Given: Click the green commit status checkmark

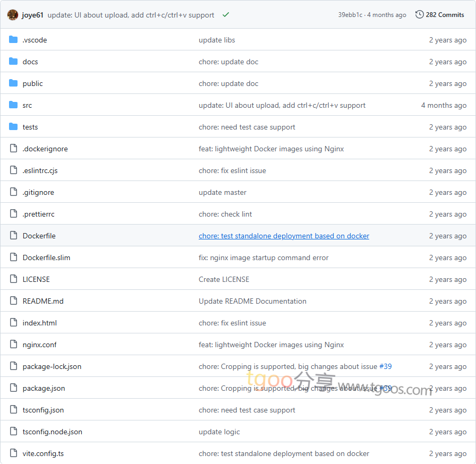Looking at the screenshot, I should point(226,15).
